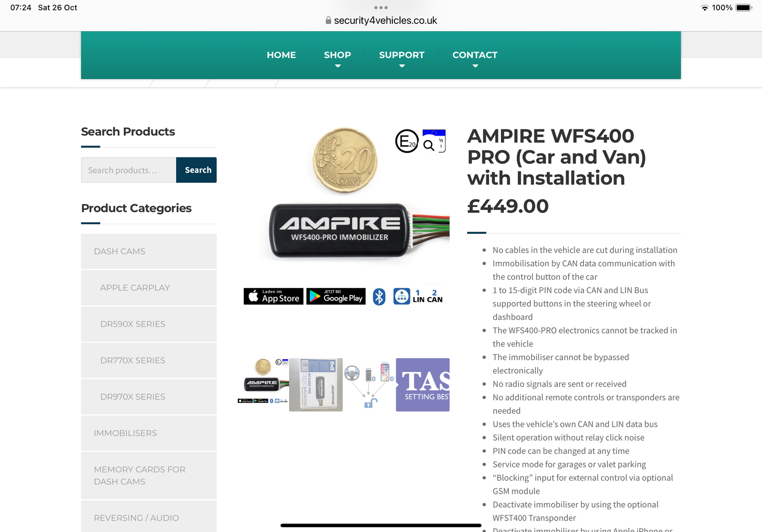Open the SHOP menu

(337, 55)
